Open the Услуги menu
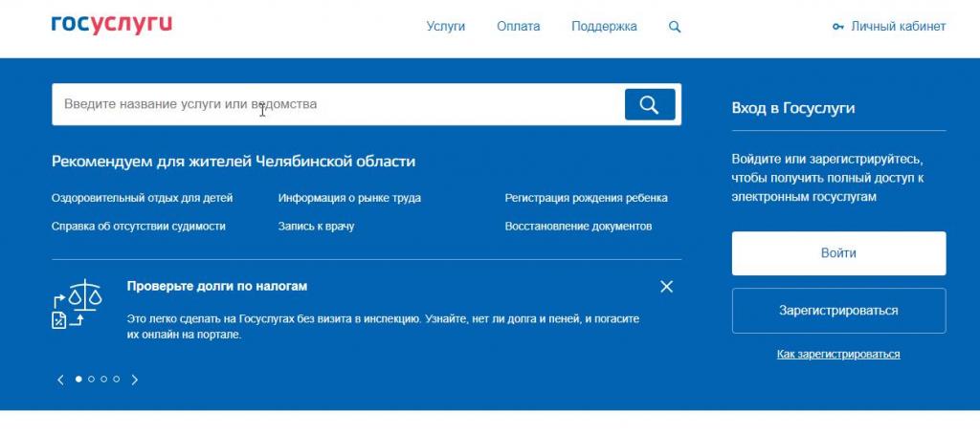 click(x=445, y=27)
